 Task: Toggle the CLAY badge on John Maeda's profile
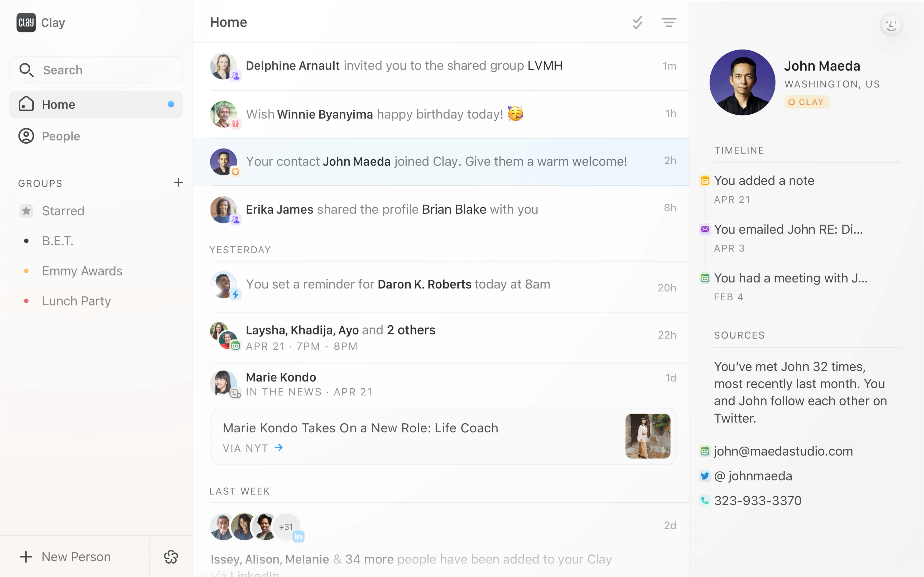pos(806,101)
